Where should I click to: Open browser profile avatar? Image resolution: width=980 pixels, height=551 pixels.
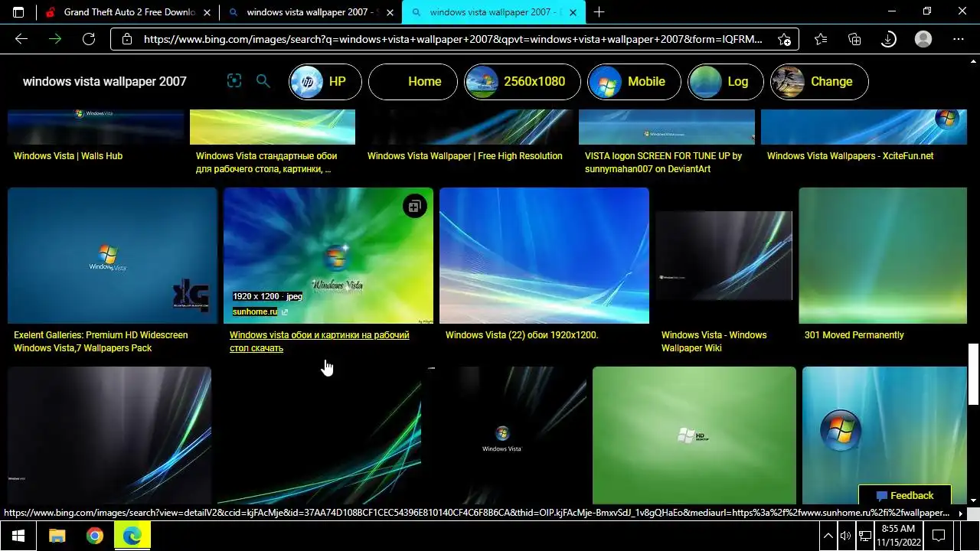pos(923,39)
